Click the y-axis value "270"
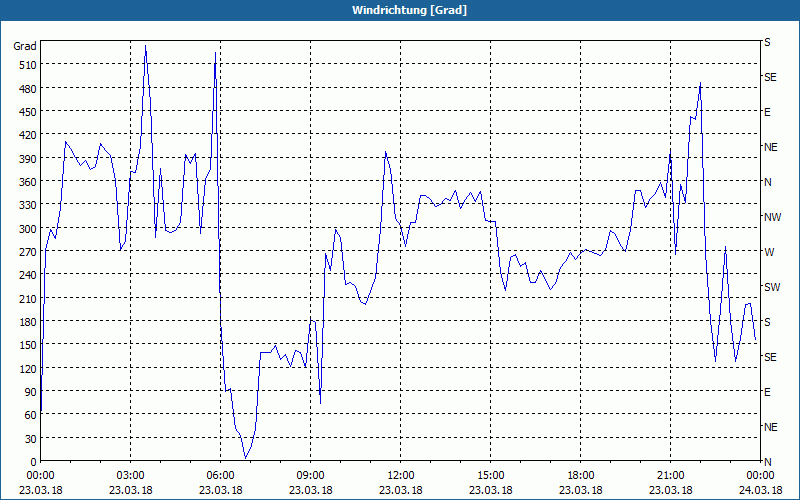Image resolution: width=800 pixels, height=500 pixels. tap(28, 252)
